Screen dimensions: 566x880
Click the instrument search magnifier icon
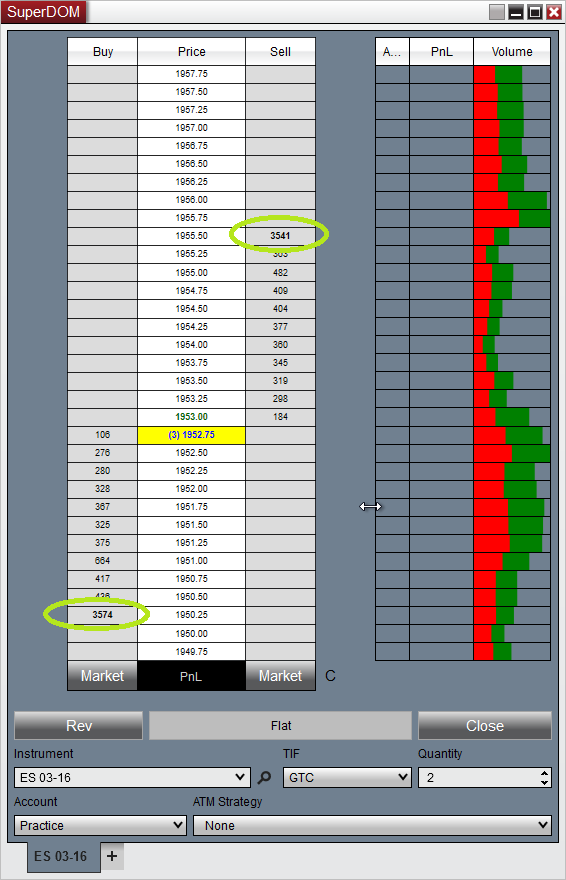click(264, 777)
